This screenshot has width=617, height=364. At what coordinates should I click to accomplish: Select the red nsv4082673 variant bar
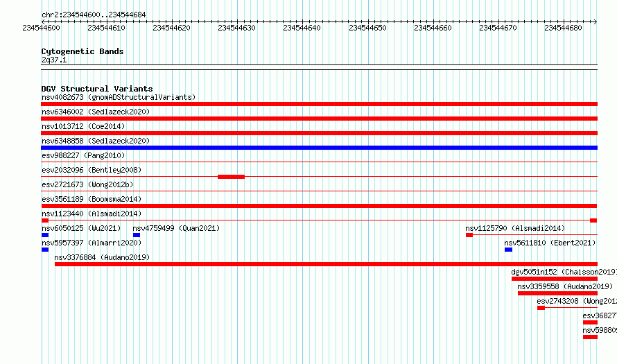point(319,104)
